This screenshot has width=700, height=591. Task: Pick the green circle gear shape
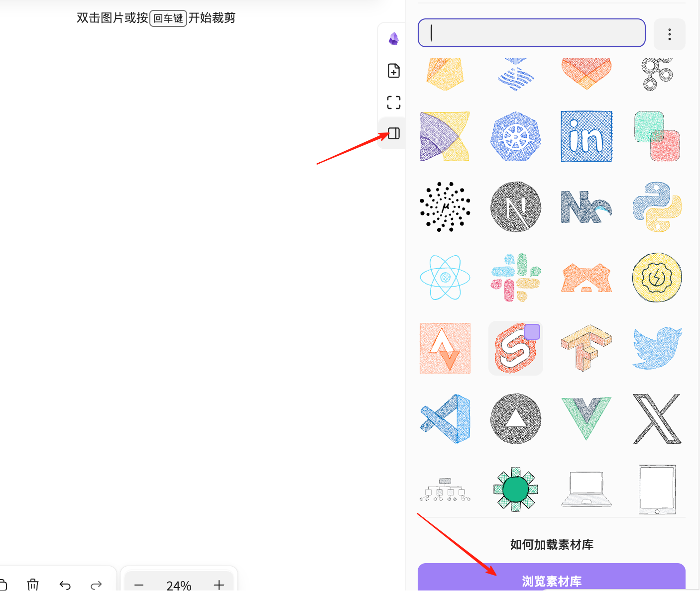[516, 490]
